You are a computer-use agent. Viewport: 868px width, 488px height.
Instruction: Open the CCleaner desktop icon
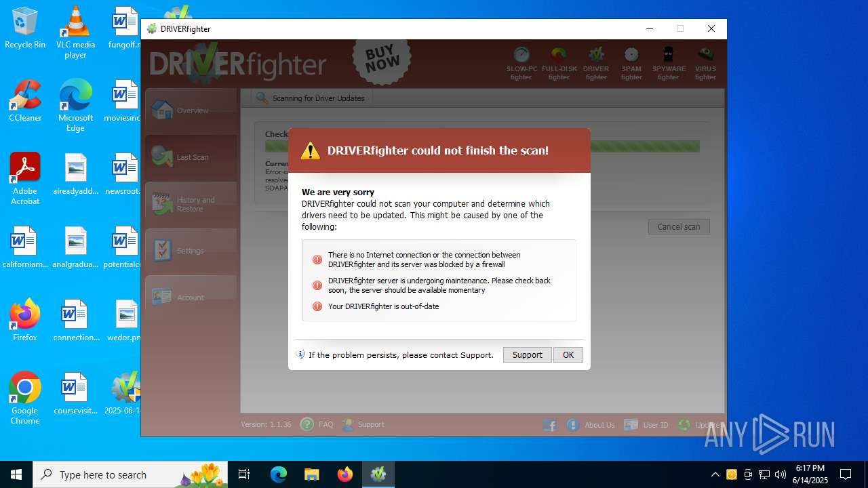[x=25, y=101]
